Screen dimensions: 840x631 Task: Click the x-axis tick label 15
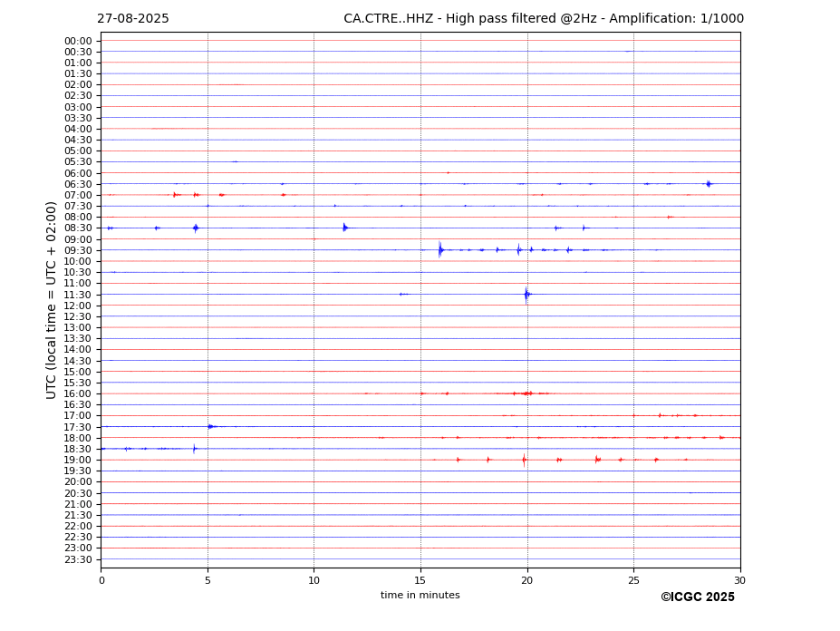click(x=420, y=580)
